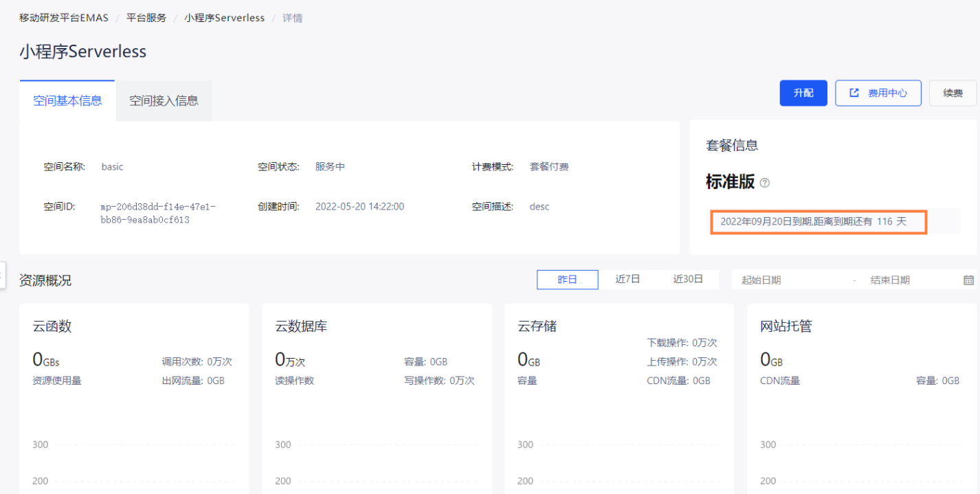The height and width of the screenshot is (494, 980).
Task: Switch to 空间基本信息 tab
Action: pos(67,100)
